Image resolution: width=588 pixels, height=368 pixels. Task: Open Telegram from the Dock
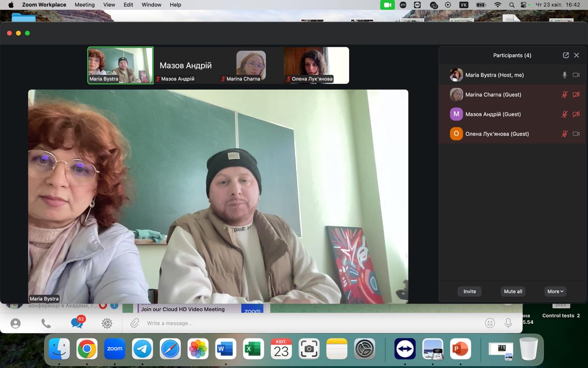click(x=142, y=349)
